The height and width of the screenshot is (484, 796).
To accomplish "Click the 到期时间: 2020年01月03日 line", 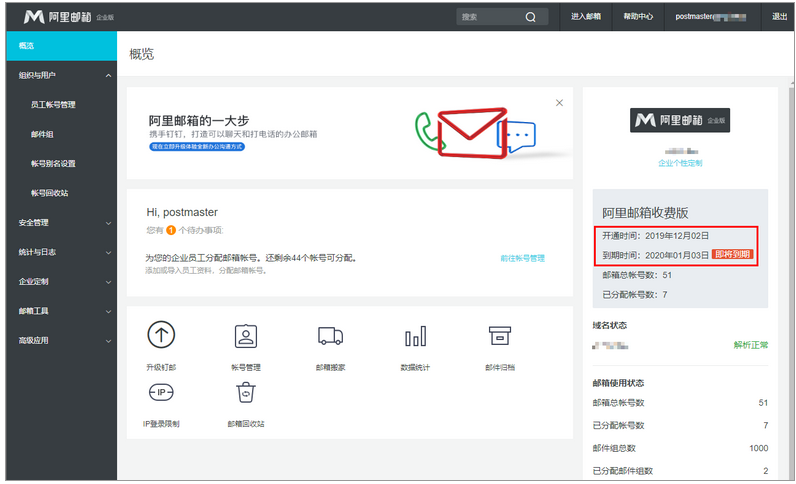I will [655, 255].
